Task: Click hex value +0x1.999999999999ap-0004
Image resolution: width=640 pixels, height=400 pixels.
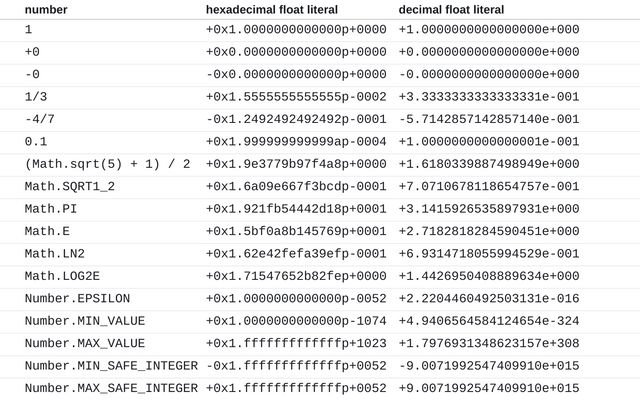Action: 296,142
